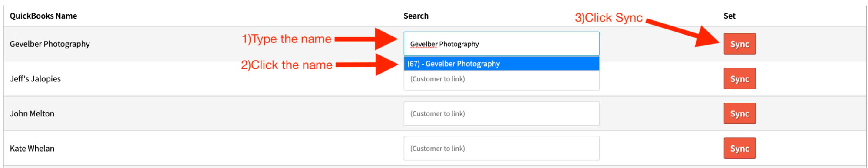868x168 pixels.
Task: Click the '3)Click Sync' annotation text
Action: coord(609,18)
